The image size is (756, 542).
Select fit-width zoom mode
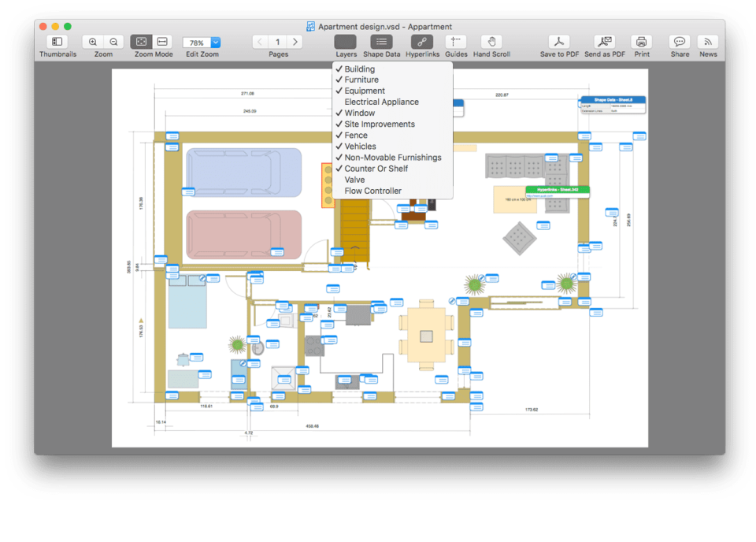[162, 42]
